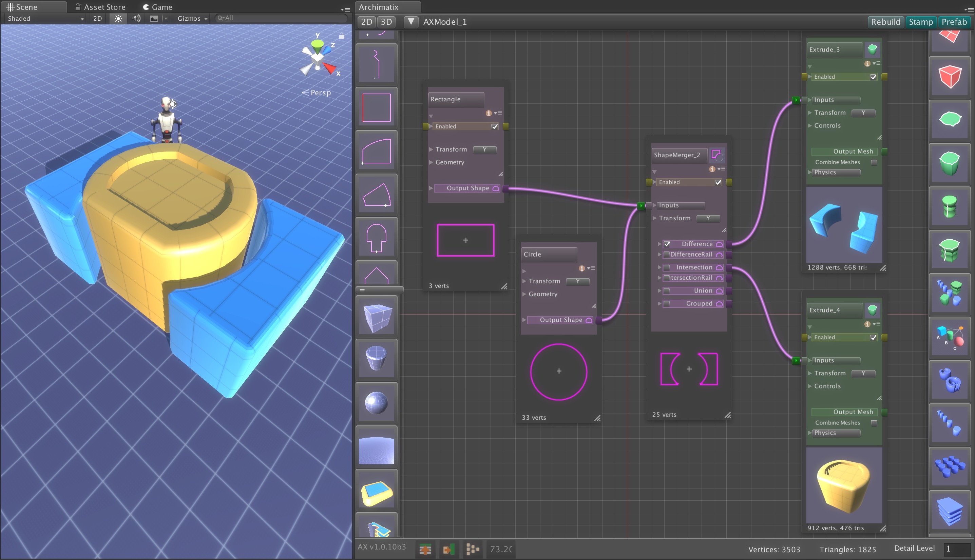
Task: Check the Union output checkbox
Action: pos(667,291)
